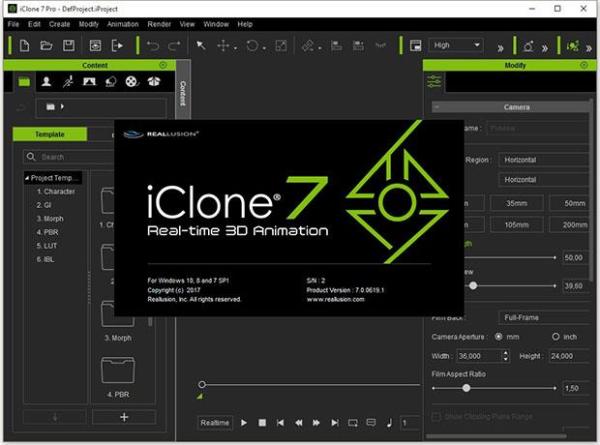
Task: Select the inch aperture radio button
Action: coord(556,337)
